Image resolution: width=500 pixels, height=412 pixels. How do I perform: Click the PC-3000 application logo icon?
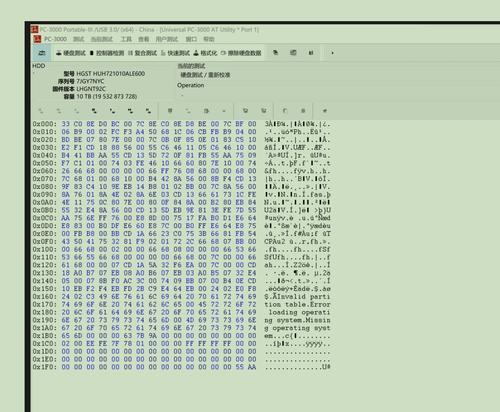[35, 29]
